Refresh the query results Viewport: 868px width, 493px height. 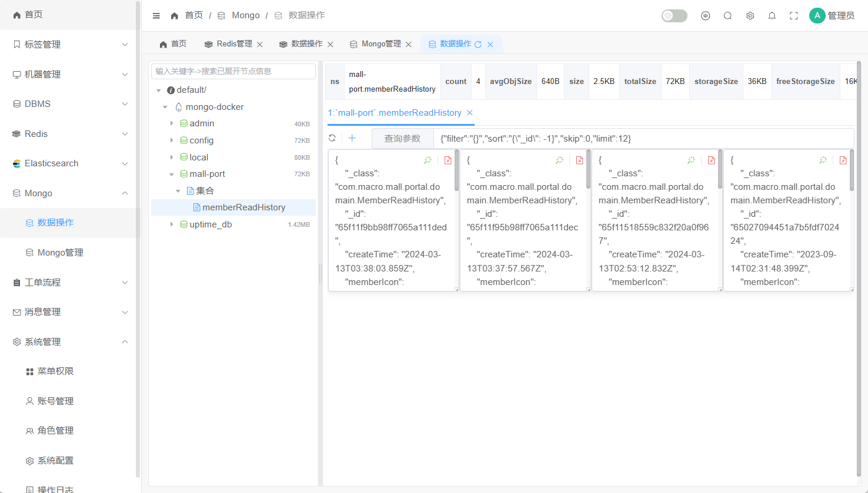pos(332,138)
